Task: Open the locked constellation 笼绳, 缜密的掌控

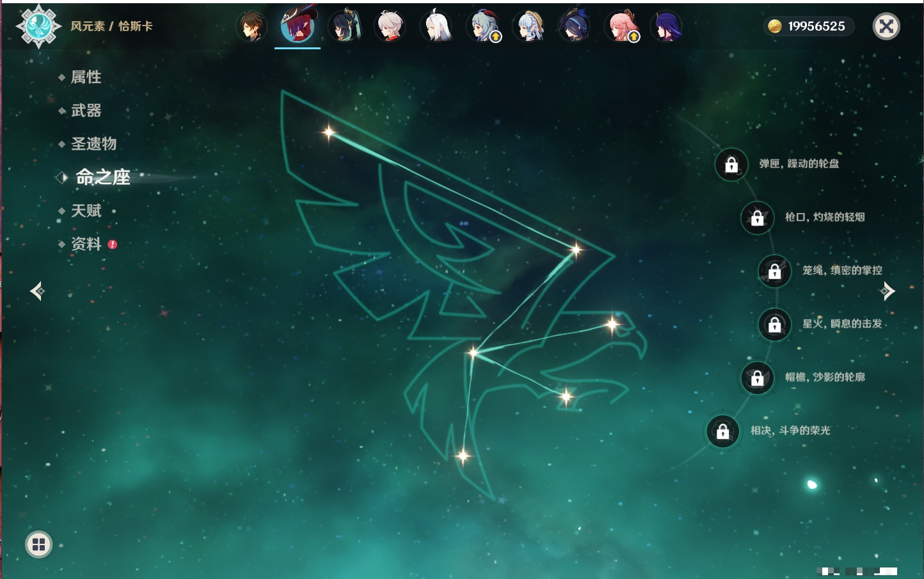Action: [775, 271]
